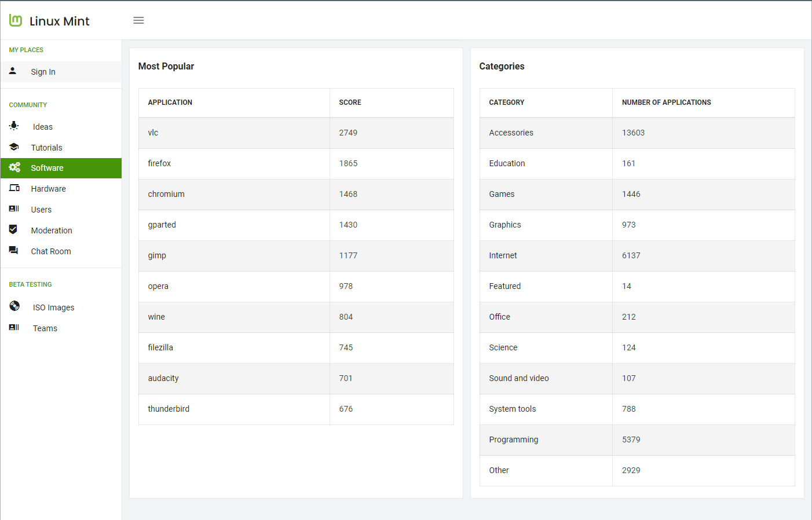812x520 pixels.
Task: Click the ISO Images disc icon
Action: (x=14, y=306)
